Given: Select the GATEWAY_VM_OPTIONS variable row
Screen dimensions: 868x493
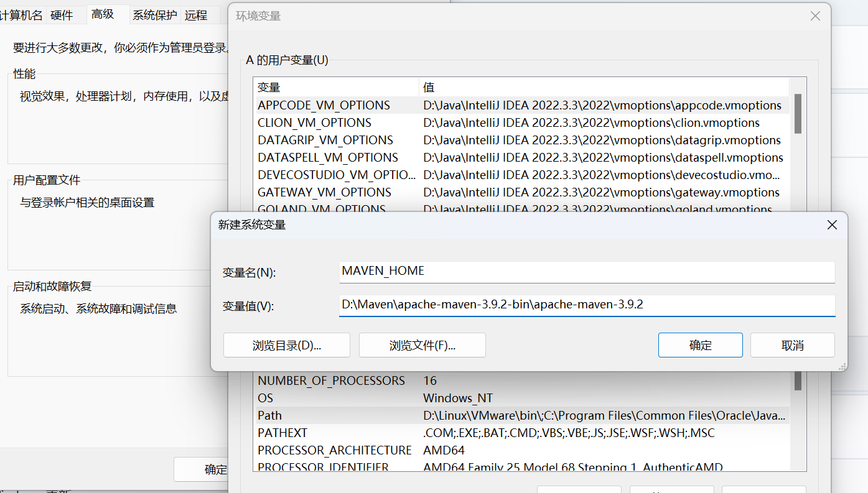Looking at the screenshot, I should click(523, 192).
